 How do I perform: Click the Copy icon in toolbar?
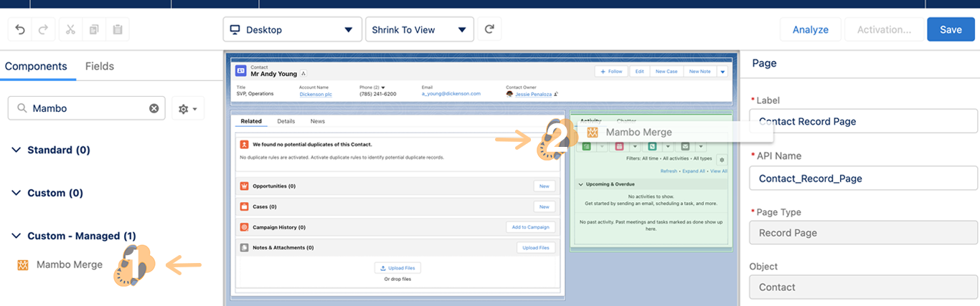click(x=94, y=29)
